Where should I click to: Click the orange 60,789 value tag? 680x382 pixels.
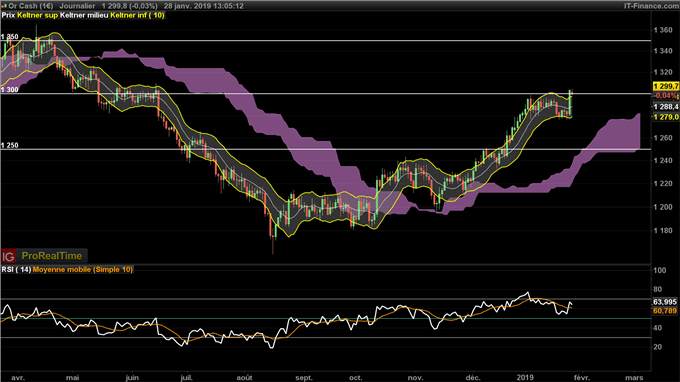tap(665, 311)
